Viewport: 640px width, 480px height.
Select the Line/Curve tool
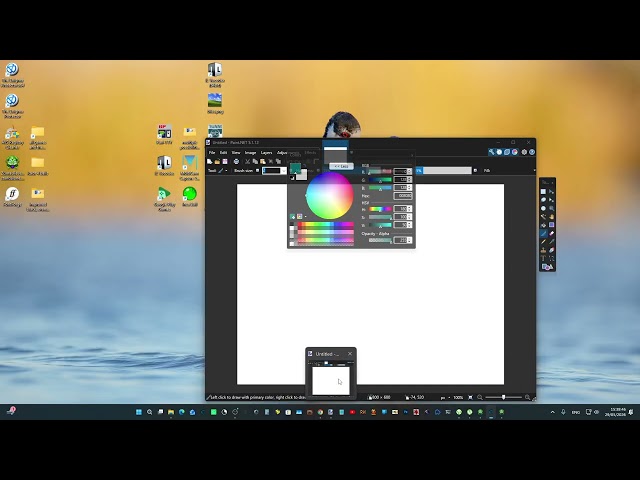(552, 258)
